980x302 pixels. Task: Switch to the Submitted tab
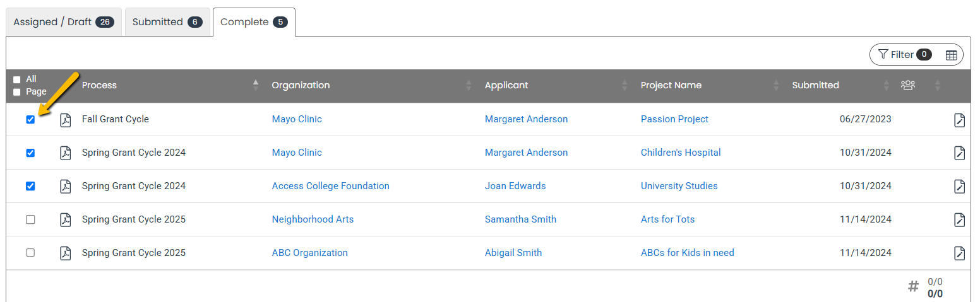click(167, 22)
